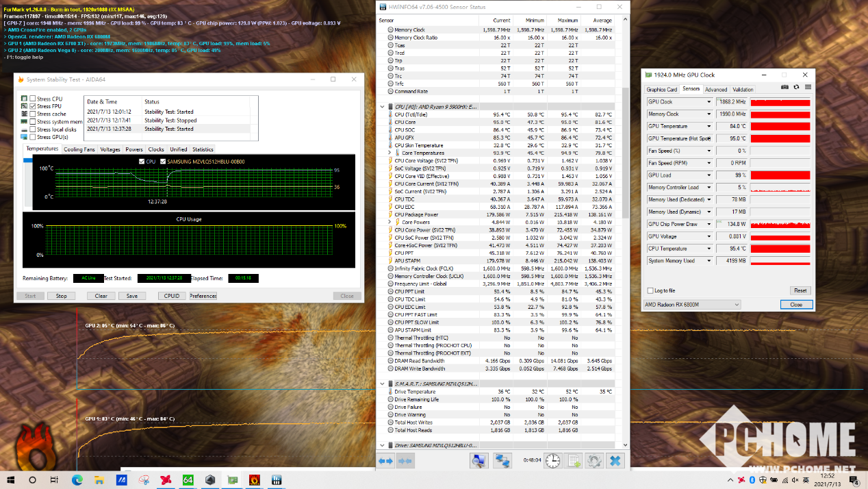Close sensors with HWiNFO blue X icon
The width and height of the screenshot is (868, 489).
[615, 462]
